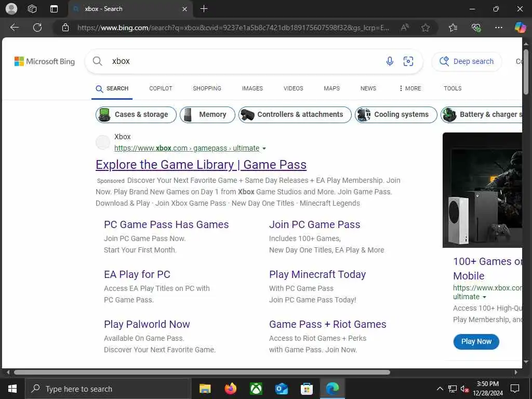Click the vertical page scrollbar
Screen dimensions: 532x399
[526, 72]
